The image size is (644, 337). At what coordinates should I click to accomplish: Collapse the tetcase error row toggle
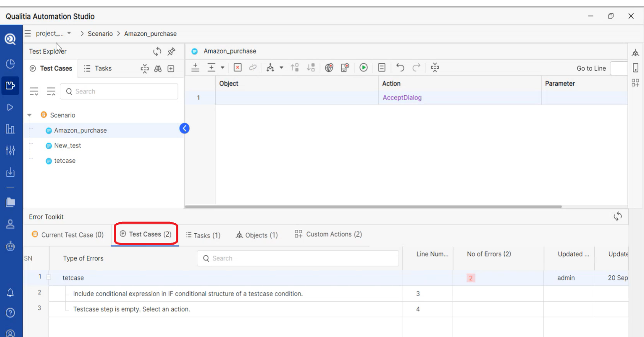pyautogui.click(x=49, y=277)
